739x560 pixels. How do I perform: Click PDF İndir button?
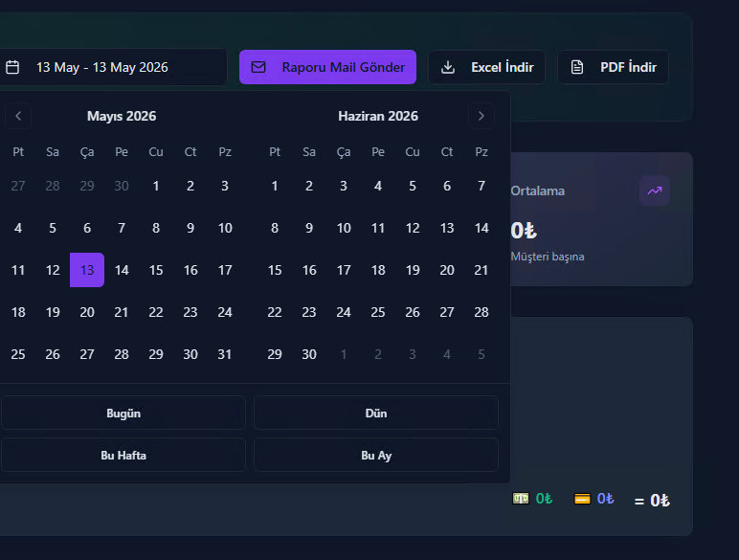[x=613, y=67]
